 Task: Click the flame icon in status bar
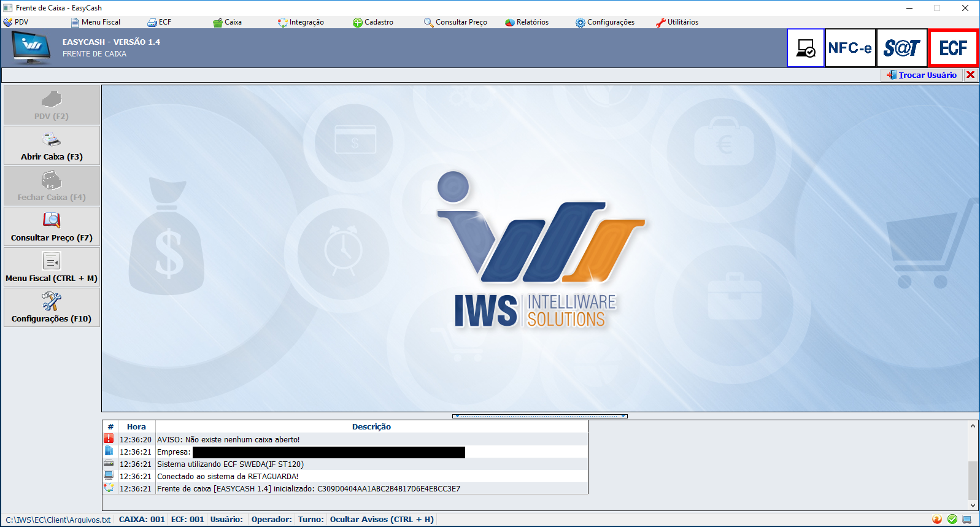(937, 519)
